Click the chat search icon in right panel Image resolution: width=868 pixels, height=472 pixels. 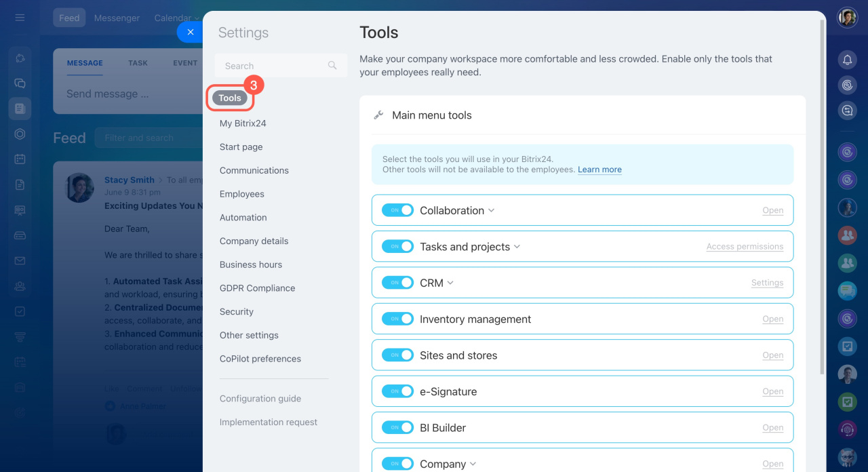click(847, 110)
